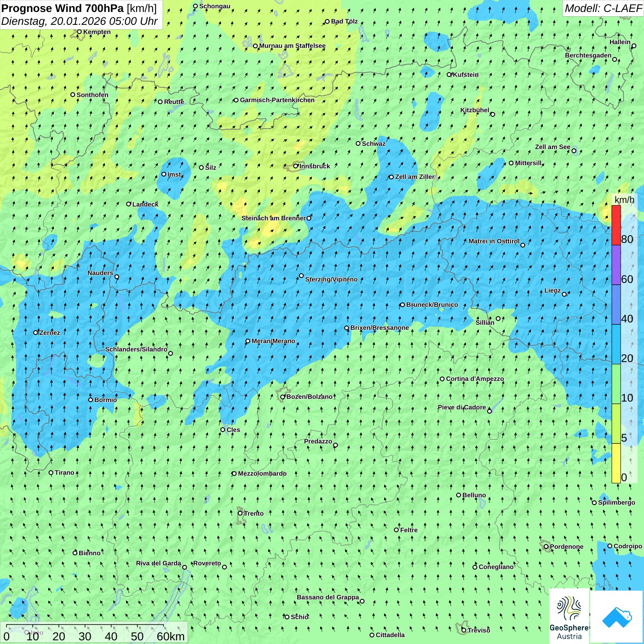Screen dimensions: 644x644
Task: Click the Landeck label
Action: (x=145, y=204)
